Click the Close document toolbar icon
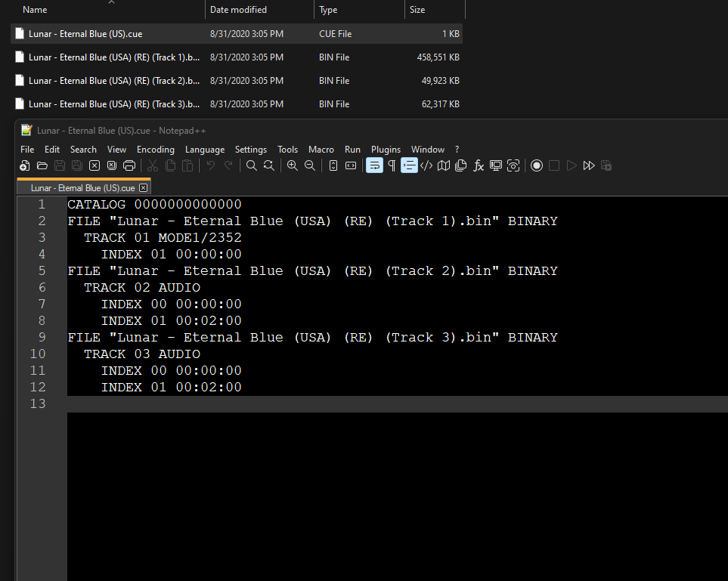Viewport: 728px width, 581px height. click(94, 165)
